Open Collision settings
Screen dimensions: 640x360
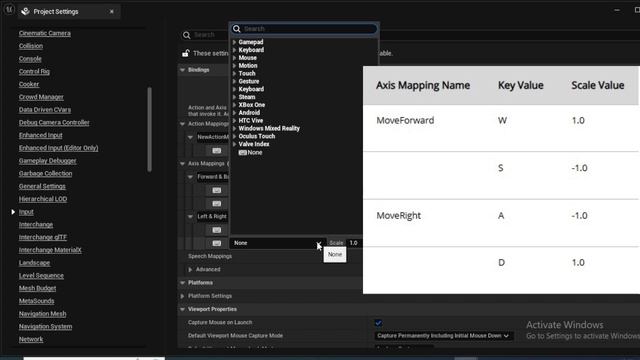[x=31, y=46]
